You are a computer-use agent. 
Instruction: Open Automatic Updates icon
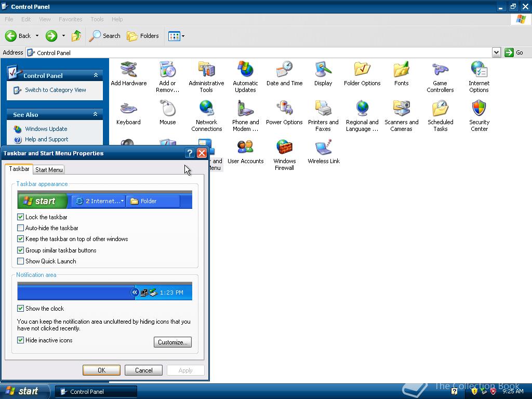click(x=245, y=77)
